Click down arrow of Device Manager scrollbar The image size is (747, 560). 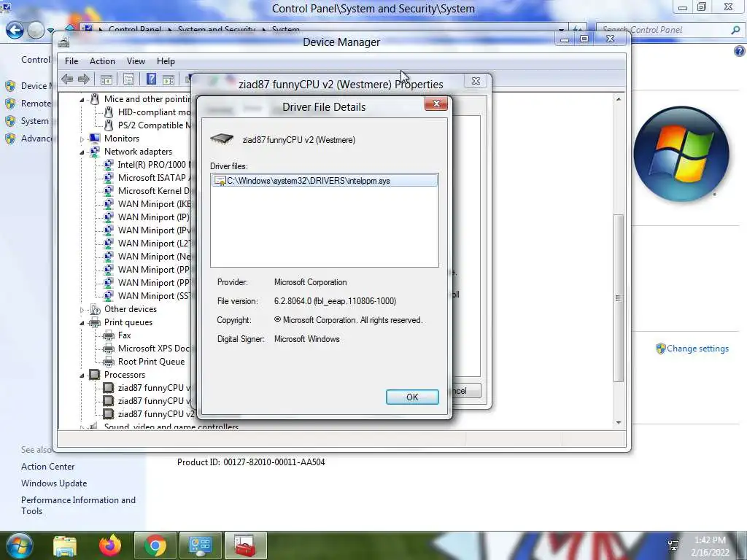click(619, 422)
